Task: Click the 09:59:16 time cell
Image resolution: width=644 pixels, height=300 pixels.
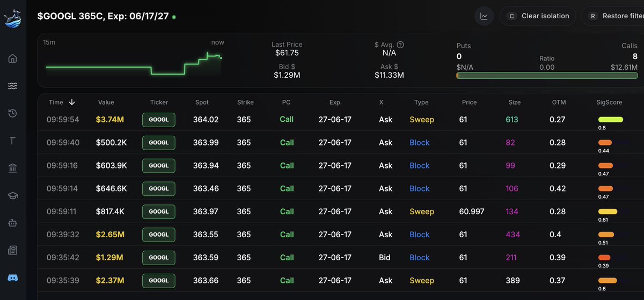Action: coord(62,165)
